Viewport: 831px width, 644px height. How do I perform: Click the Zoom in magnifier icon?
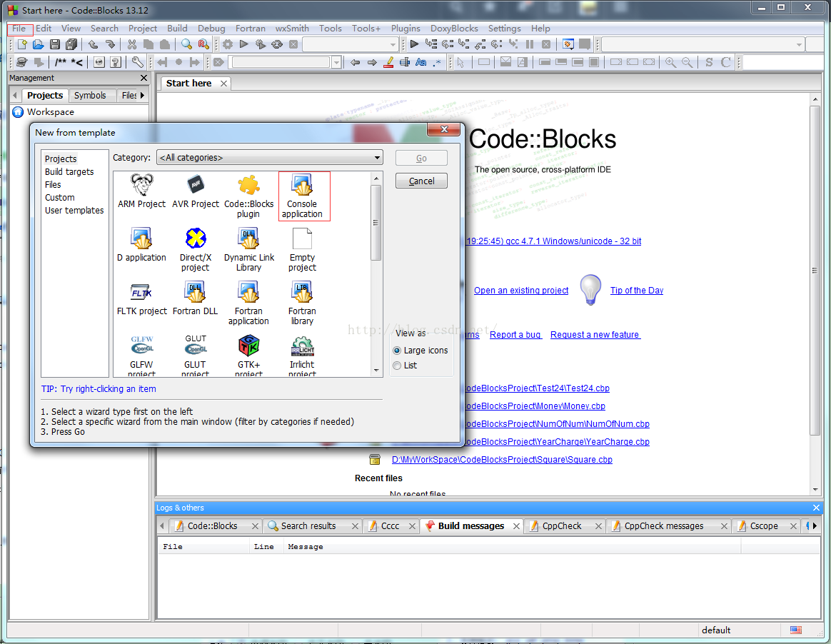[x=670, y=63]
